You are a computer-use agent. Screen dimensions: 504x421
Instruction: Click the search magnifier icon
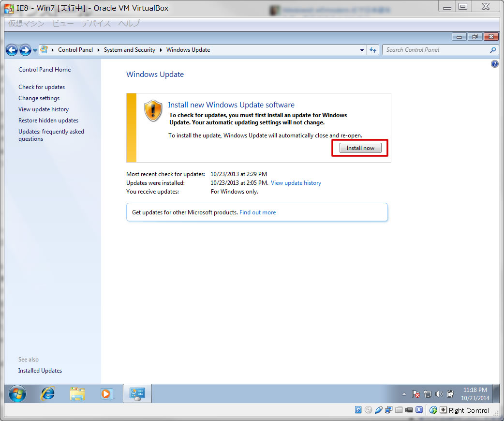point(493,50)
